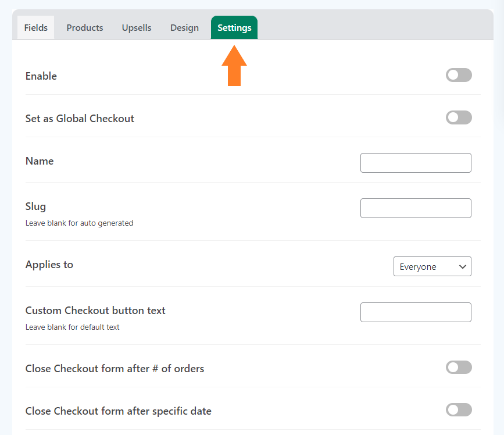Click the orange arrow pointing at Settings
The image size is (504, 435).
point(234,66)
